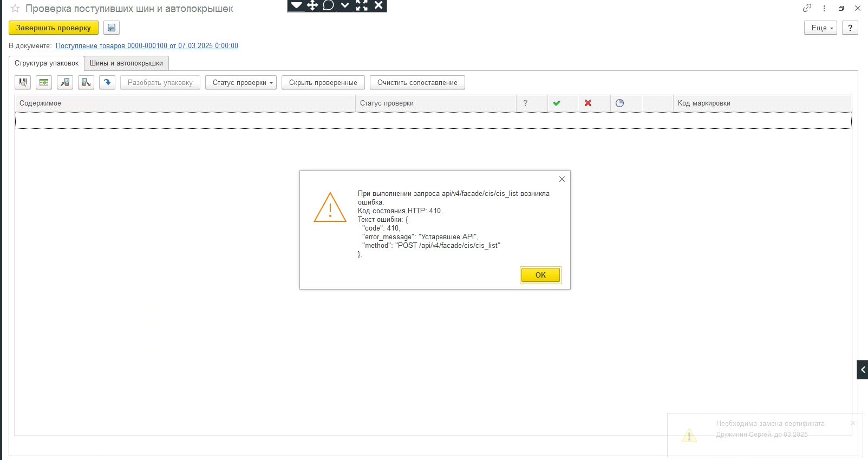Click the green table load icon
Viewport: 868px width, 460px height.
point(44,82)
